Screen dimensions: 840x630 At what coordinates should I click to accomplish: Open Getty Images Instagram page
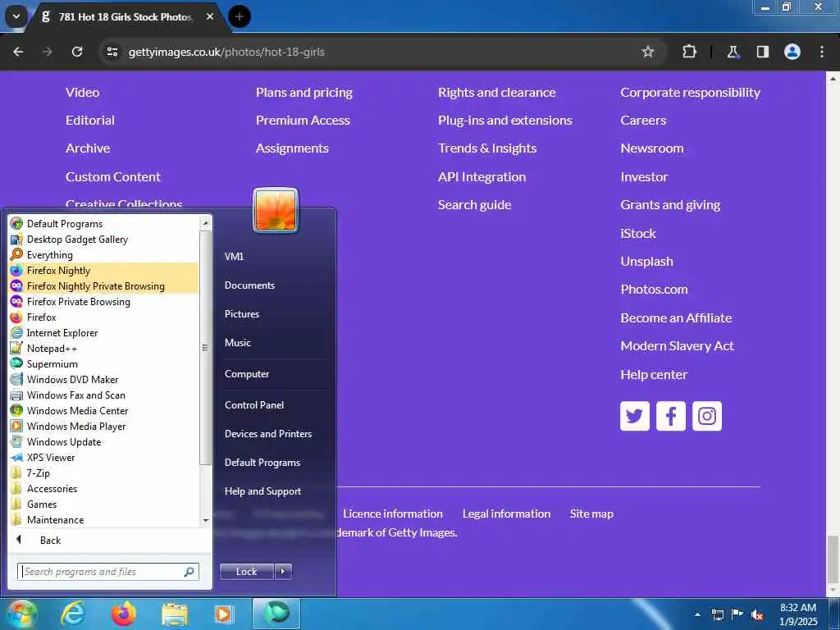click(707, 416)
